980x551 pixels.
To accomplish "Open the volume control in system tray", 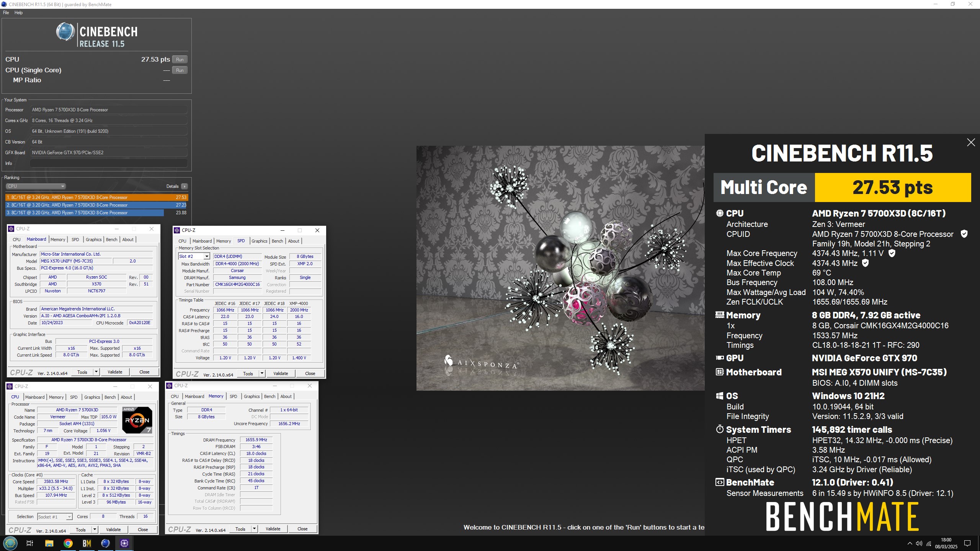I will point(919,543).
